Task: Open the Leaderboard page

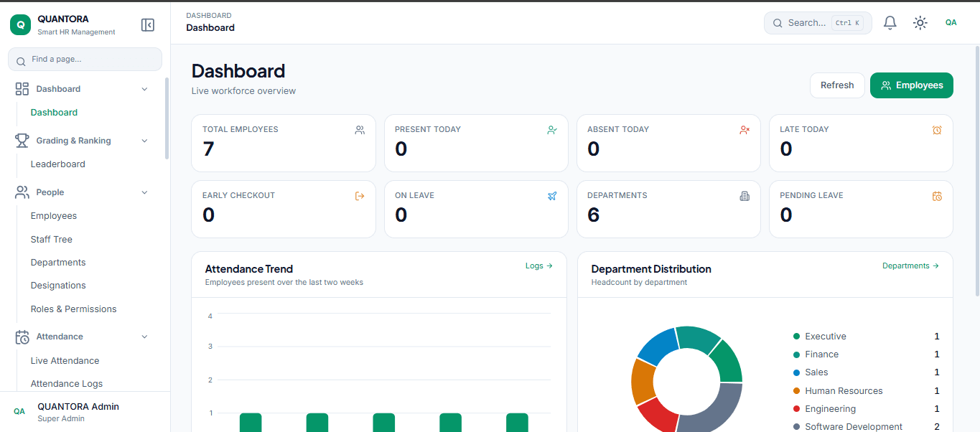Action: 57,164
